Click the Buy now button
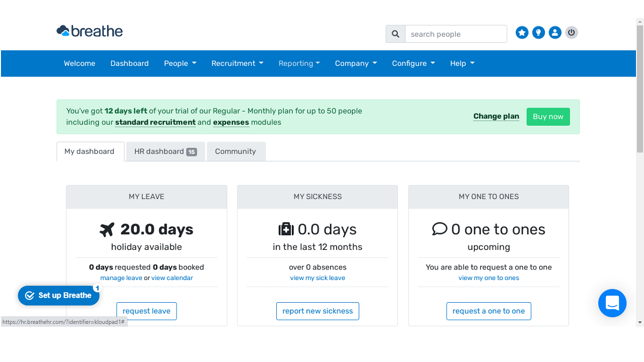The height and width of the screenshot is (362, 644). tap(548, 117)
